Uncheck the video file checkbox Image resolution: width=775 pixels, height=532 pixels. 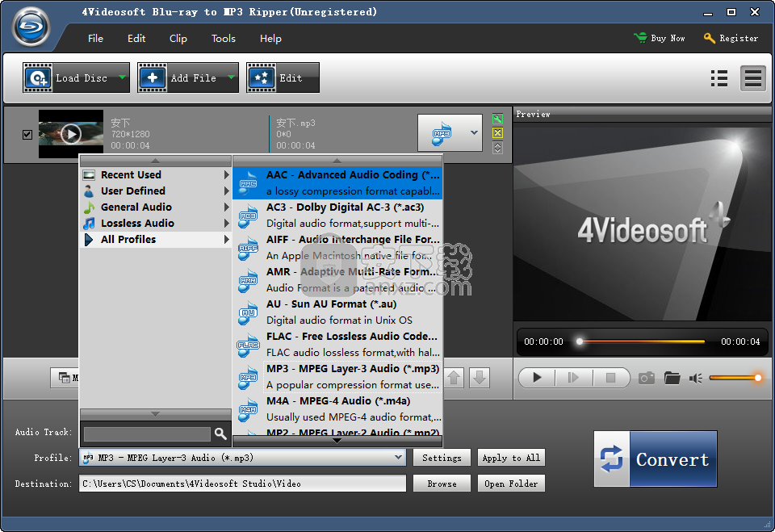click(27, 135)
